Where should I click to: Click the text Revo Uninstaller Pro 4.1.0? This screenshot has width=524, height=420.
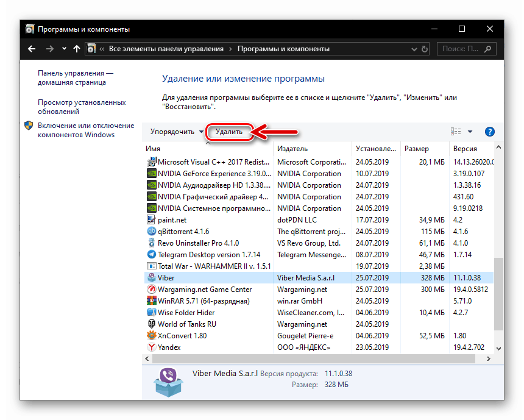click(x=199, y=243)
